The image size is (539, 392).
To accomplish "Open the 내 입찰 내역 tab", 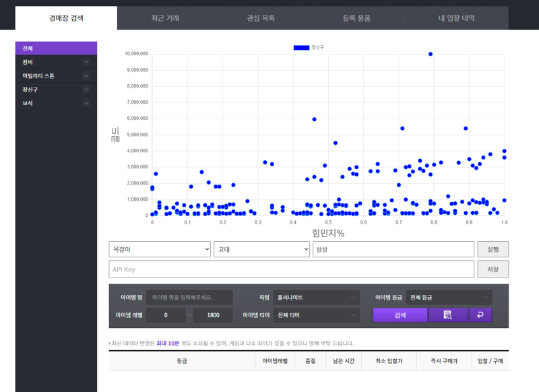I will pos(456,18).
